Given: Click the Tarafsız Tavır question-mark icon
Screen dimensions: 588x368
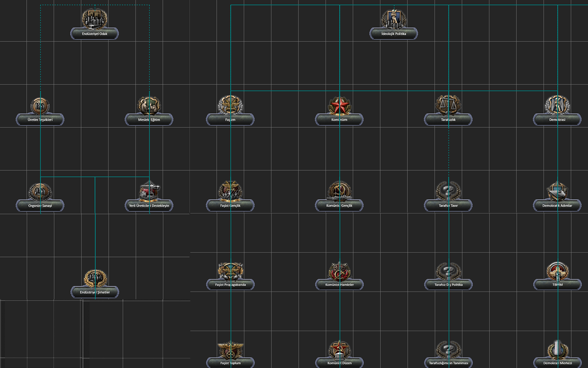Looking at the screenshot, I should click(x=448, y=191).
